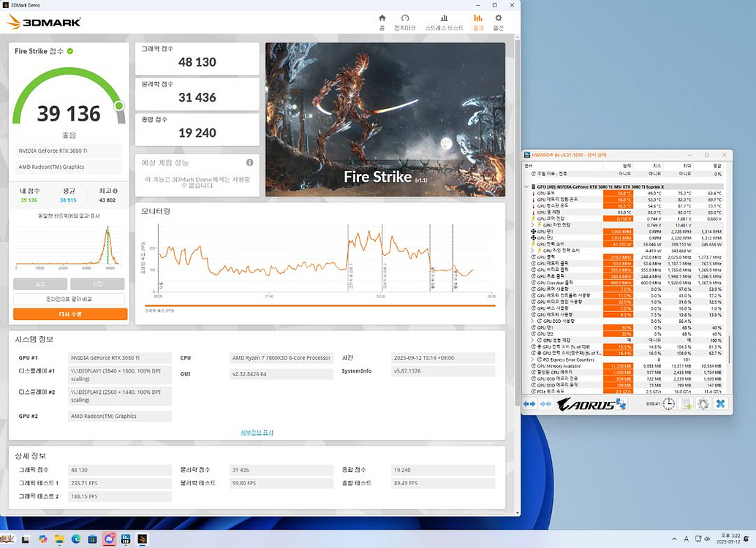This screenshot has width=756, height=548.
Task: Open the Copilot icon on the taskbar
Action: (42, 539)
